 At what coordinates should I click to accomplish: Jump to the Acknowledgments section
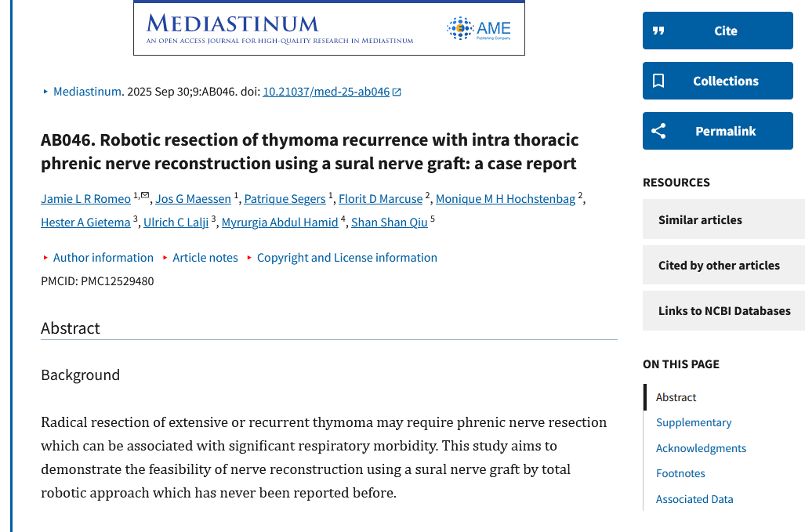[x=701, y=448]
